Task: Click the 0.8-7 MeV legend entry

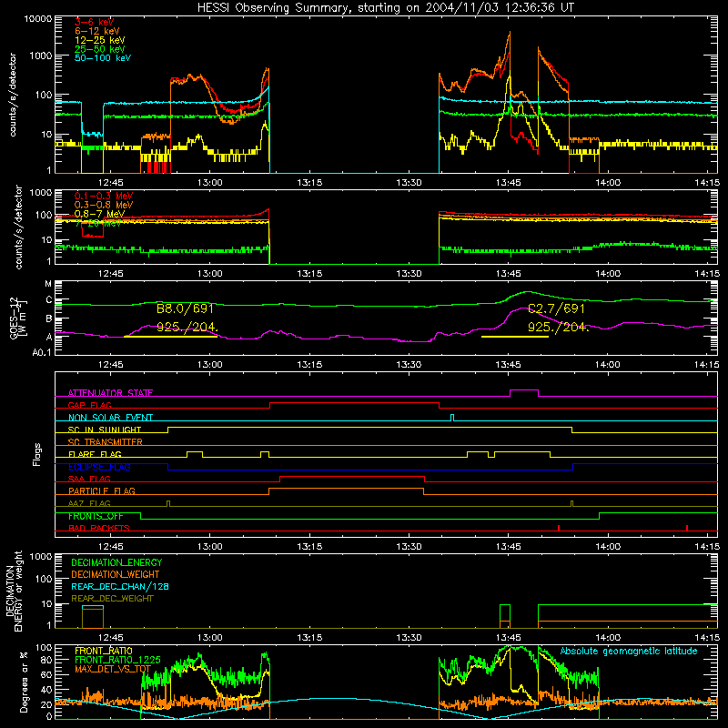Action: (99, 214)
